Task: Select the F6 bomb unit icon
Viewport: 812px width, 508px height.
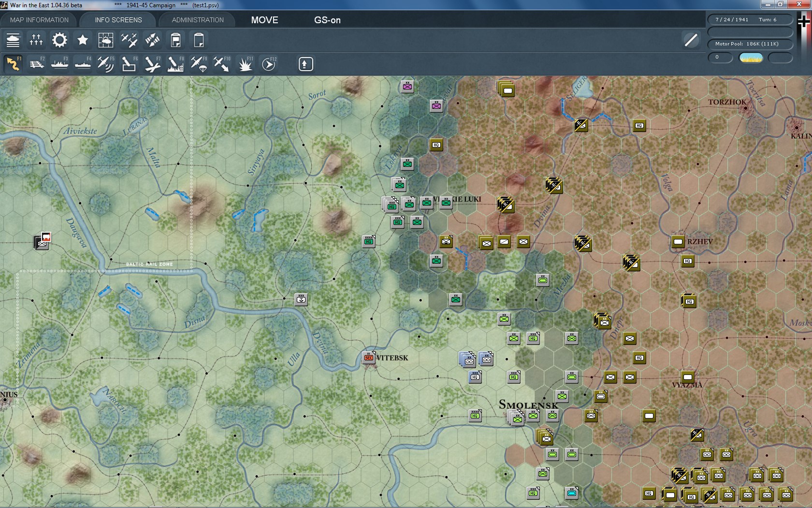Action: 129,64
